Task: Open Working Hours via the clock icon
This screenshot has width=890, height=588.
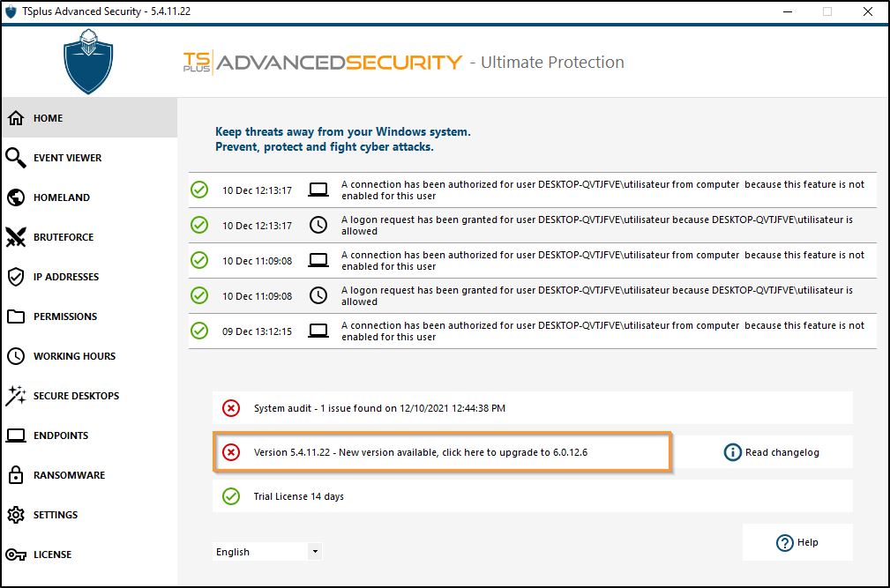Action: pos(16,355)
